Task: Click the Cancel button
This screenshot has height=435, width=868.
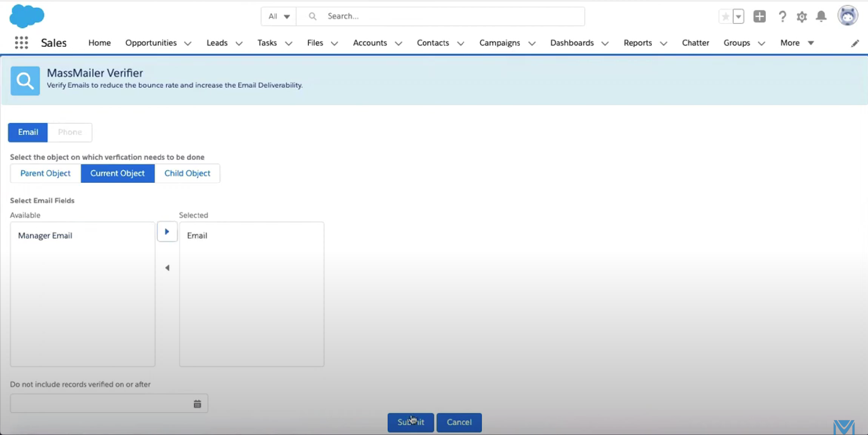Action: 459,422
